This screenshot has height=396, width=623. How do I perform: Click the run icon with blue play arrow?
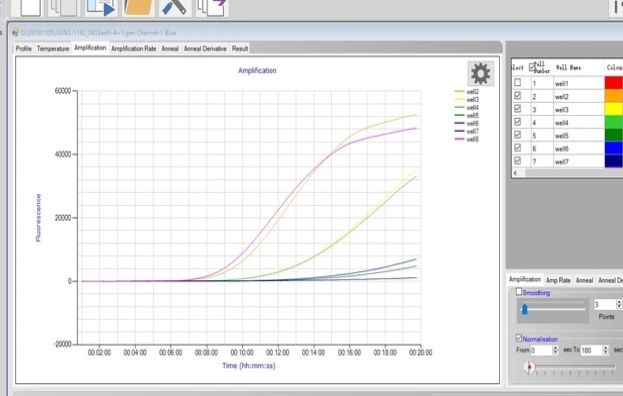tap(101, 7)
